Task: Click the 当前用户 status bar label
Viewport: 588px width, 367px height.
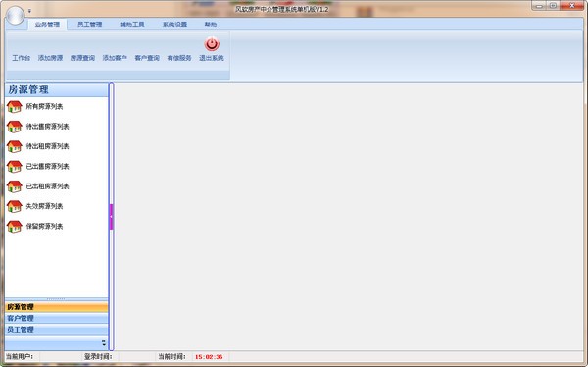Action: click(x=20, y=357)
